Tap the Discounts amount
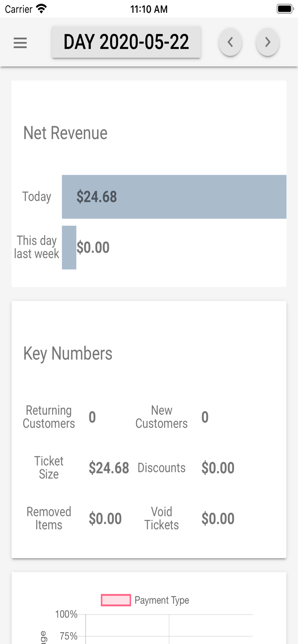298x644 pixels. point(218,468)
